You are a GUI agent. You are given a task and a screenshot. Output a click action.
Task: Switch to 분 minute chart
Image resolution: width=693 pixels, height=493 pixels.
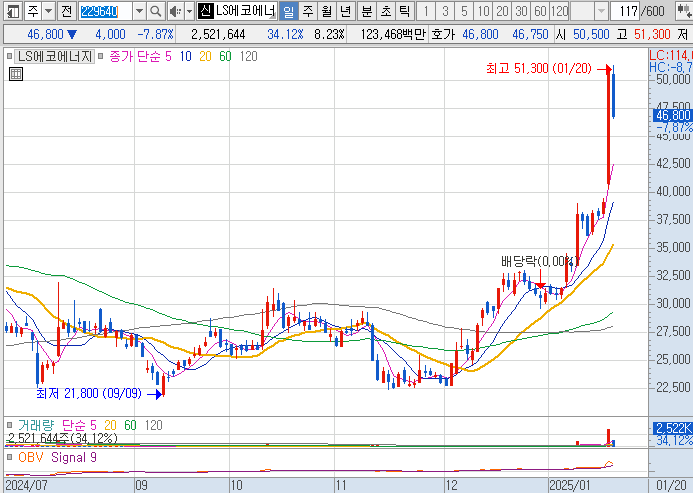click(x=367, y=11)
